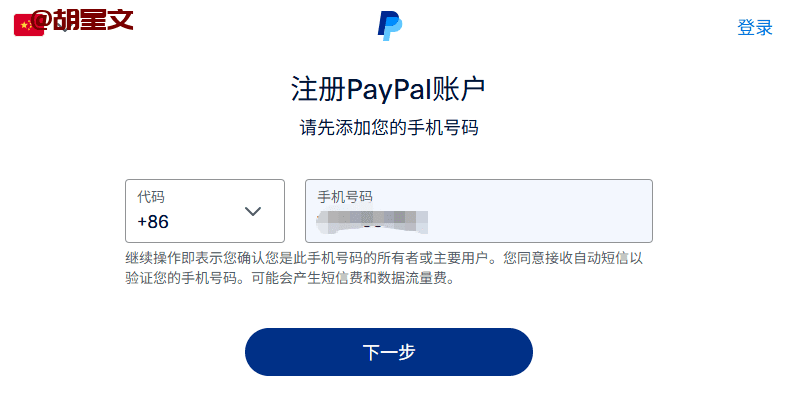Click the 代码 label in code box
The image size is (785, 400).
[x=151, y=197]
